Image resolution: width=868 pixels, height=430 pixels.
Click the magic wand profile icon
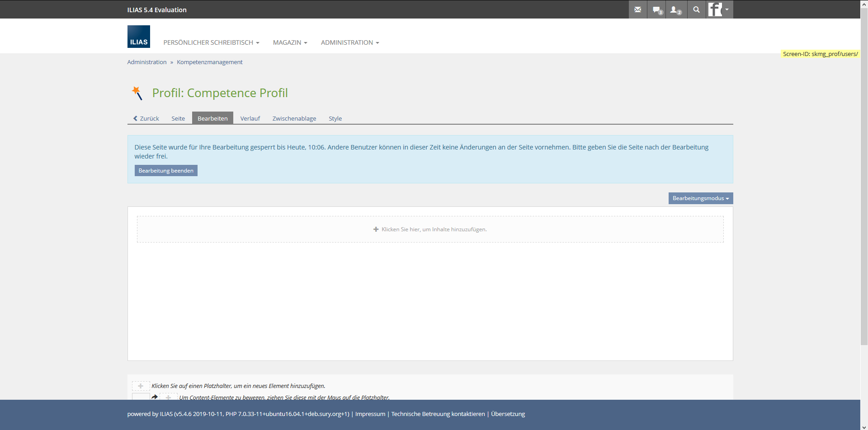pos(137,93)
